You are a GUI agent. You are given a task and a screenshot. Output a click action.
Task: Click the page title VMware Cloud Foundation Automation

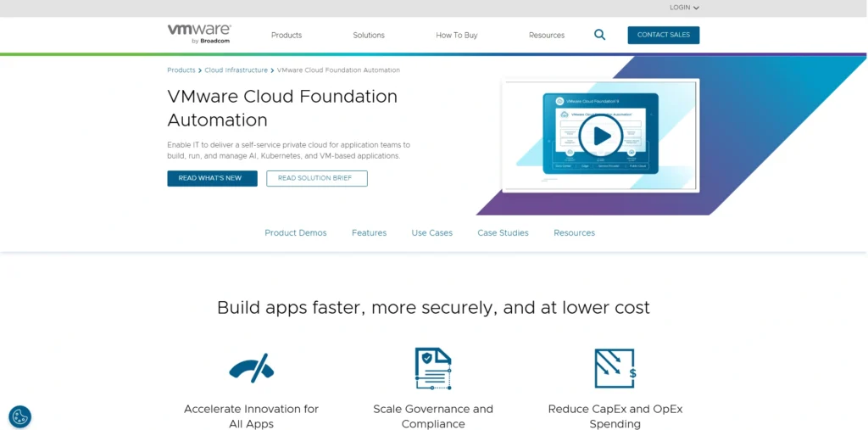(x=282, y=108)
